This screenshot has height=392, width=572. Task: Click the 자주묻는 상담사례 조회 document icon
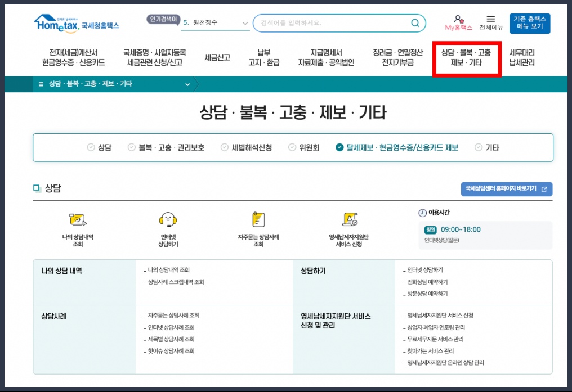258,219
